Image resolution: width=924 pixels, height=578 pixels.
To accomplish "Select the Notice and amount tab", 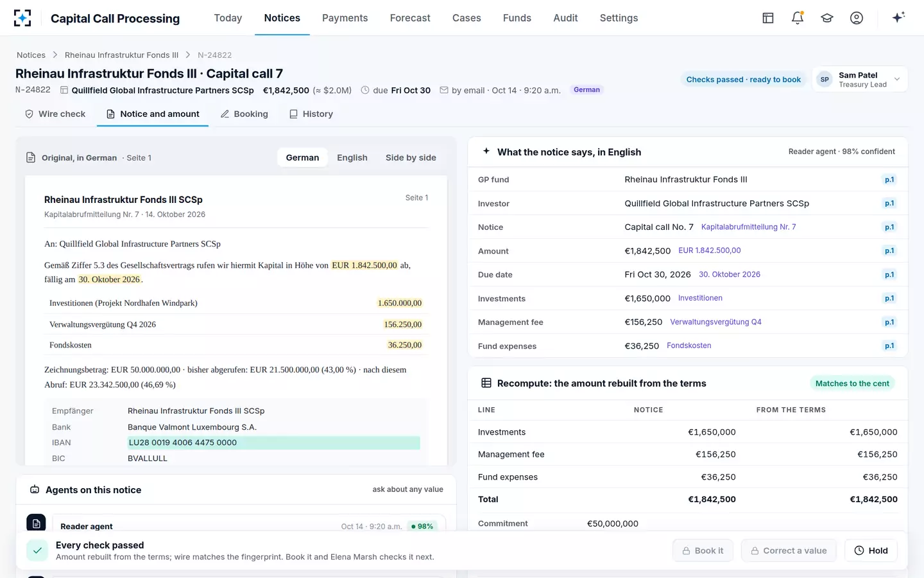I will 153,114.
